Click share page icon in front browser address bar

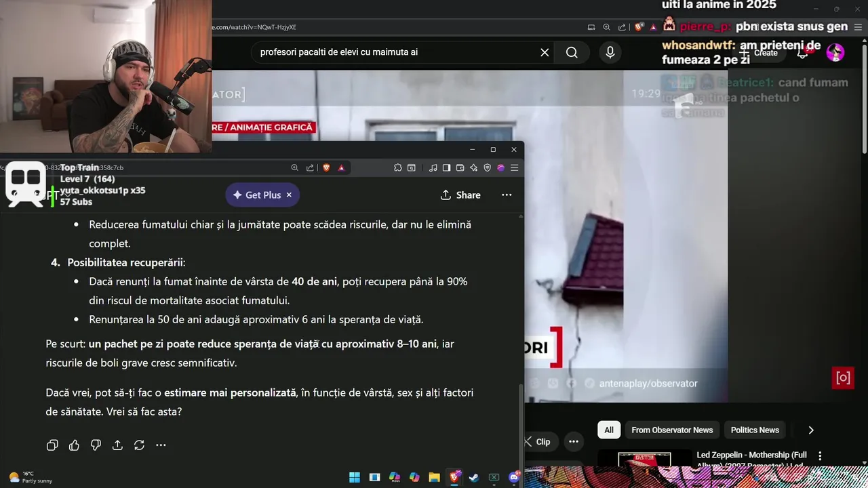click(x=310, y=168)
